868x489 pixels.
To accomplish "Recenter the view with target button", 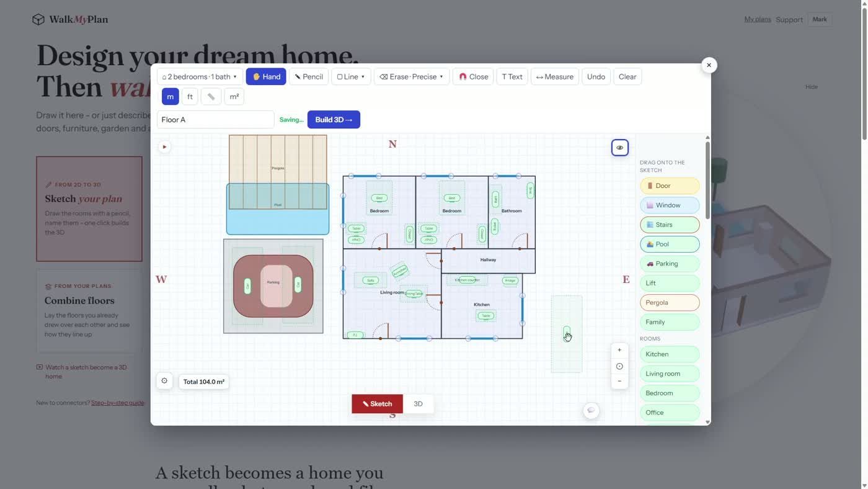I will (x=619, y=366).
